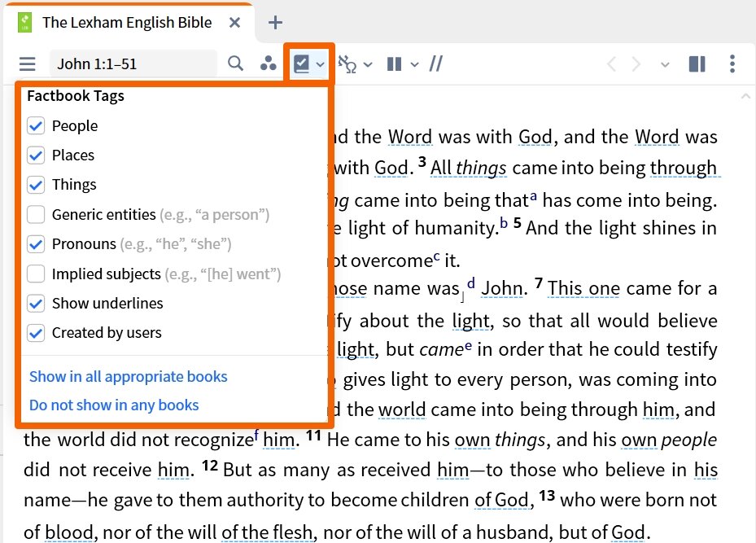Expand the interlinear dropdown arrow
The height and width of the screenshot is (543, 756).
point(368,64)
